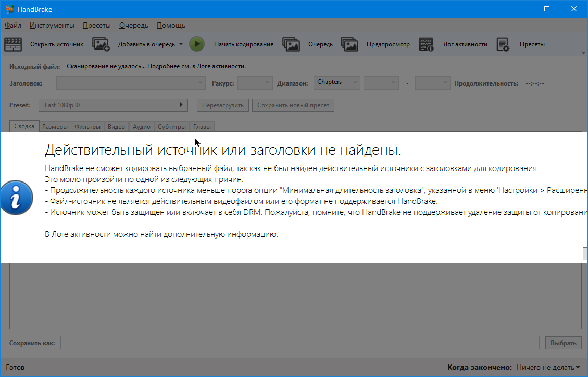Click the Сканирование не удалось source message
Screen dimensions: 588x377
click(156, 66)
